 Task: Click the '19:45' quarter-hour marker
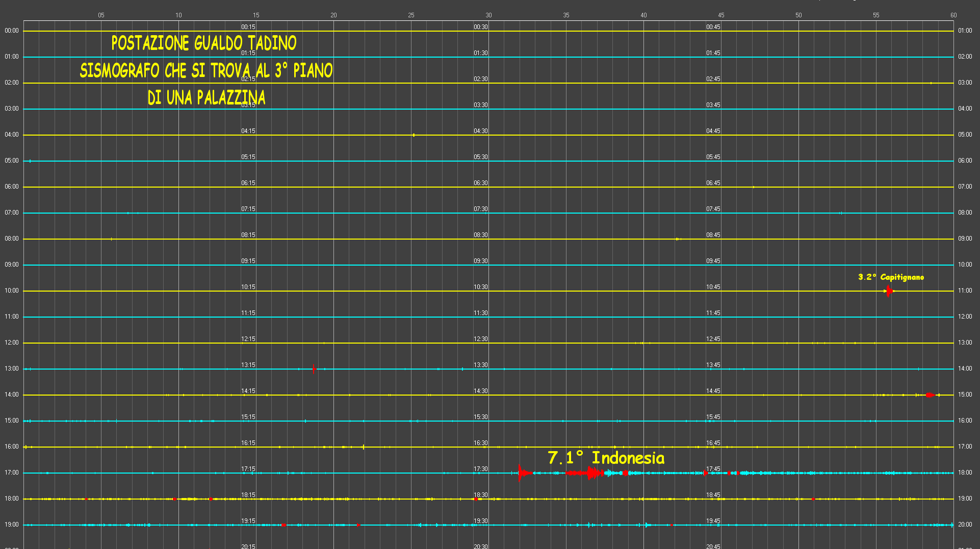[x=713, y=521]
